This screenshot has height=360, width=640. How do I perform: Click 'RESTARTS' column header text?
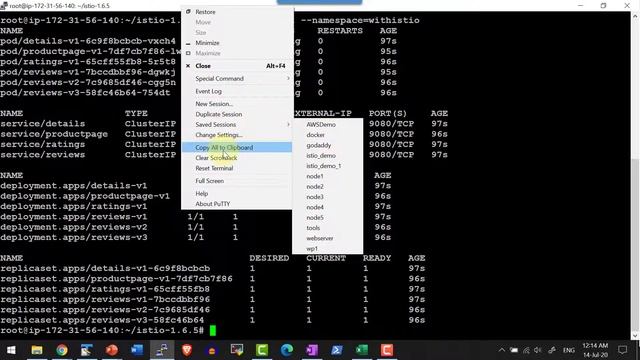tap(340, 31)
